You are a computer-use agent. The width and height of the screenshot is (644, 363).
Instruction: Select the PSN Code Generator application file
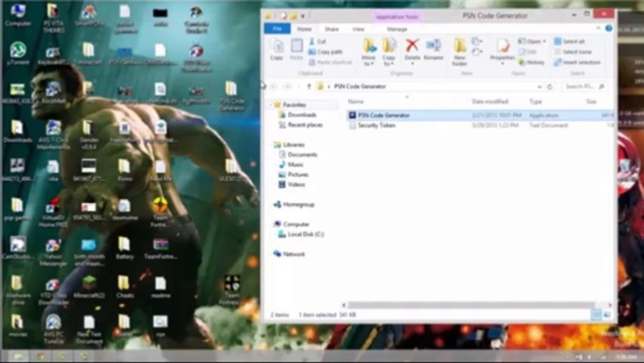(x=480, y=115)
